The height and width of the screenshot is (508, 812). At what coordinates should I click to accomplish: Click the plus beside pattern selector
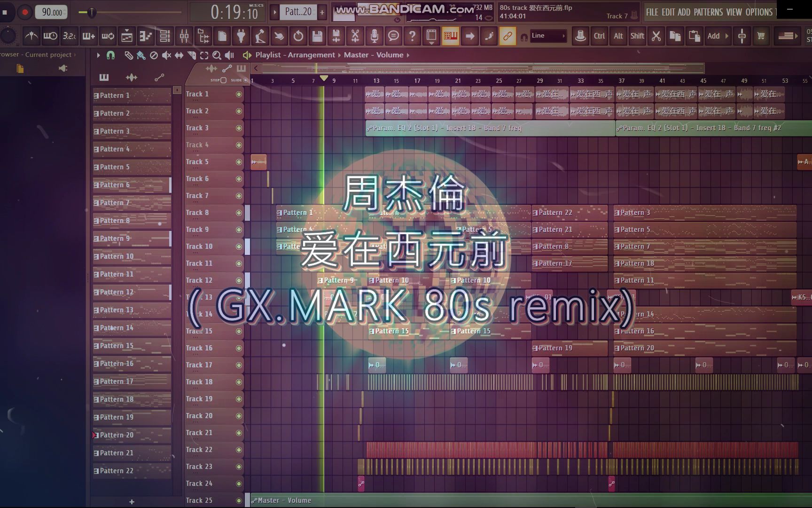coord(322,12)
